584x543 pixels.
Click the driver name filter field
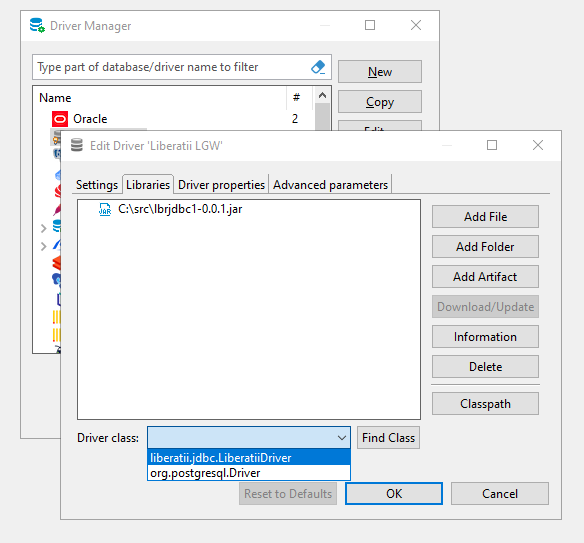coord(171,67)
